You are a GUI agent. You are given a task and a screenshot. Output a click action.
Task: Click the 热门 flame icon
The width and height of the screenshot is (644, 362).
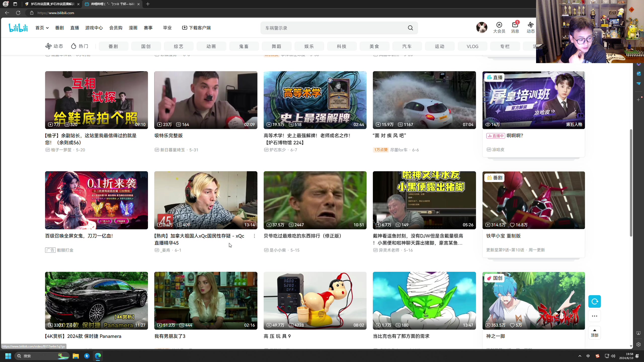pos(73,46)
